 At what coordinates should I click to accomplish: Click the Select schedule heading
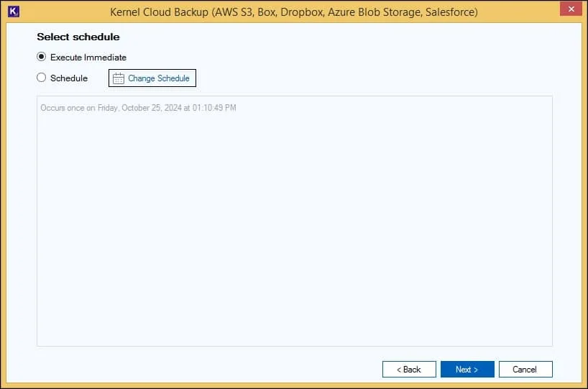[x=78, y=37]
